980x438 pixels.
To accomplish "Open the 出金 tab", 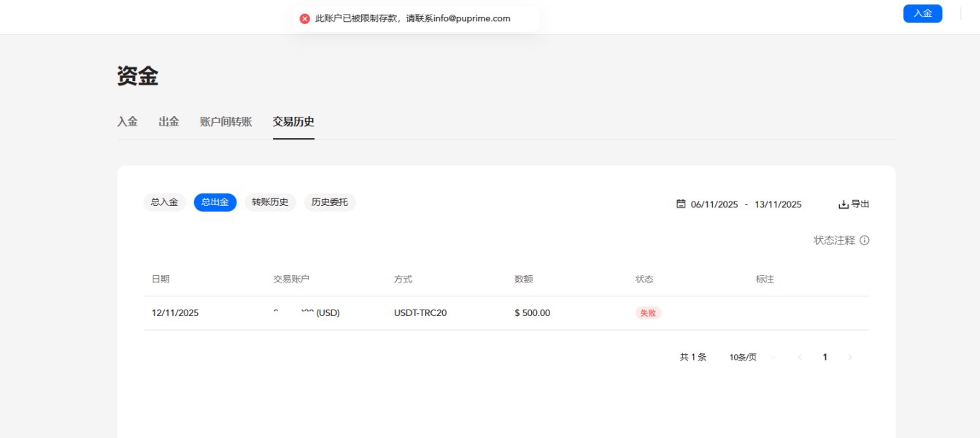I will coord(169,122).
